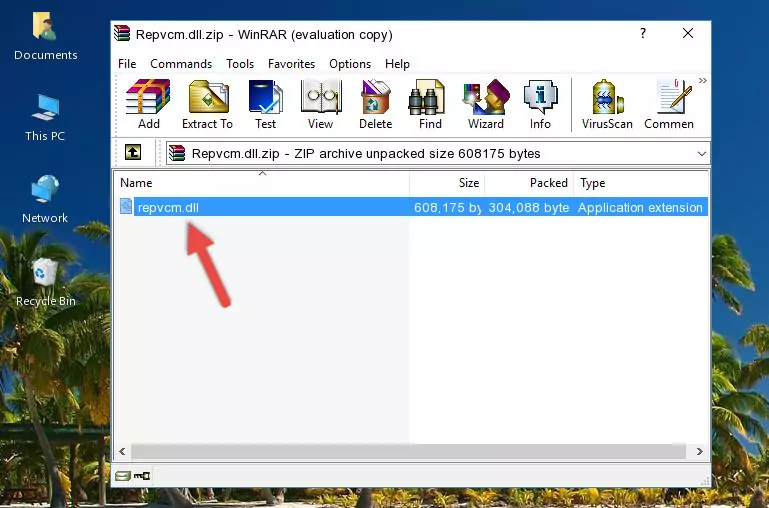769x508 pixels.
Task: Open the View file tool
Action: (x=321, y=104)
